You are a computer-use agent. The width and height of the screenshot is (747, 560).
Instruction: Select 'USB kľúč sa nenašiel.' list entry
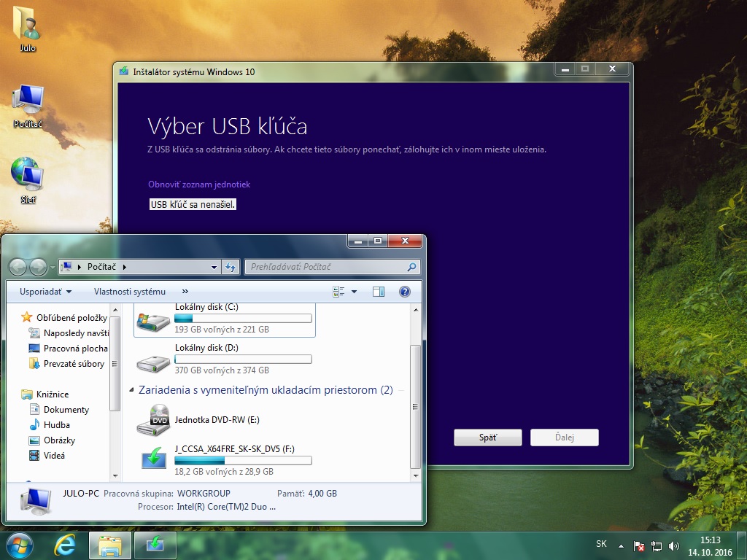193,205
